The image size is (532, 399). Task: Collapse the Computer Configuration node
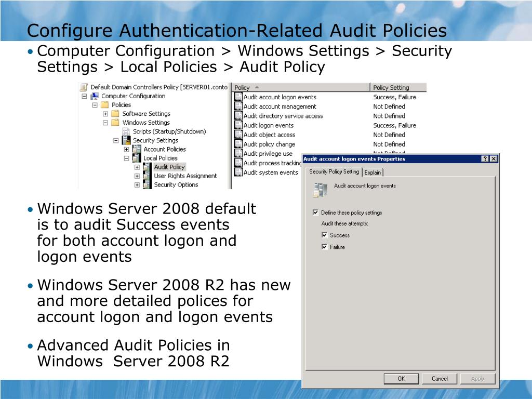84,96
